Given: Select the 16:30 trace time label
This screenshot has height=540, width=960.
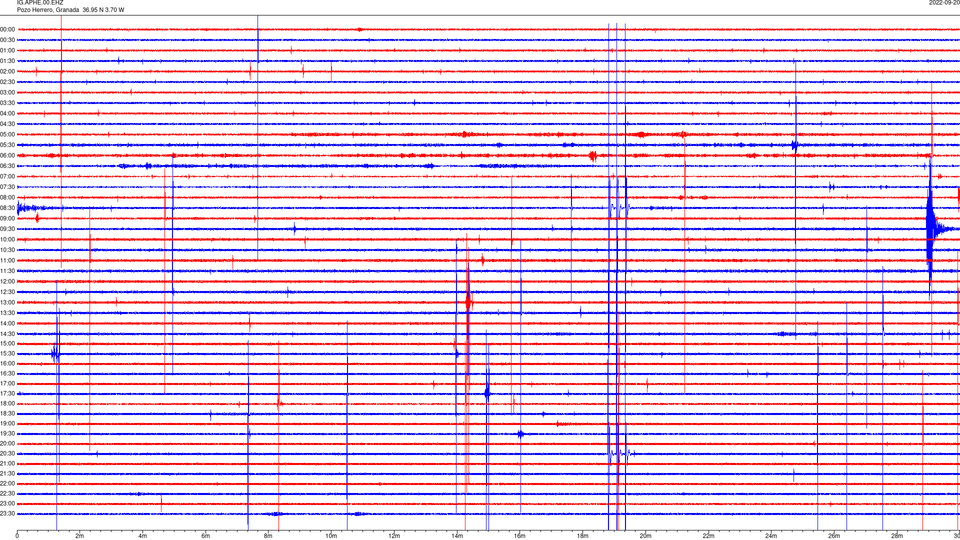Looking at the screenshot, I should tap(7, 373).
